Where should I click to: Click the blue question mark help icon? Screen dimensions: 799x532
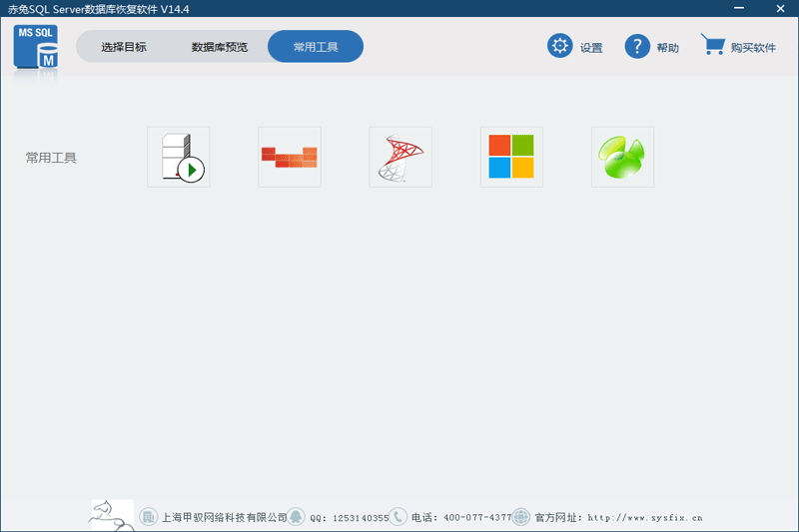coord(637,47)
